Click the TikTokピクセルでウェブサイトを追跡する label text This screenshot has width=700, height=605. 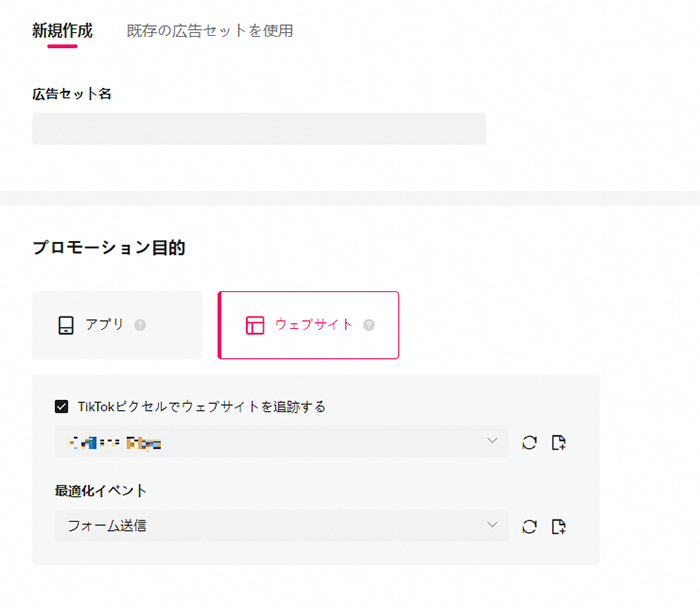coord(201,407)
